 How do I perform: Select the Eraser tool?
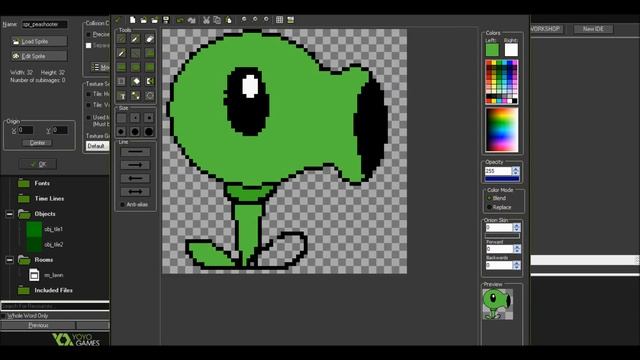click(x=149, y=38)
